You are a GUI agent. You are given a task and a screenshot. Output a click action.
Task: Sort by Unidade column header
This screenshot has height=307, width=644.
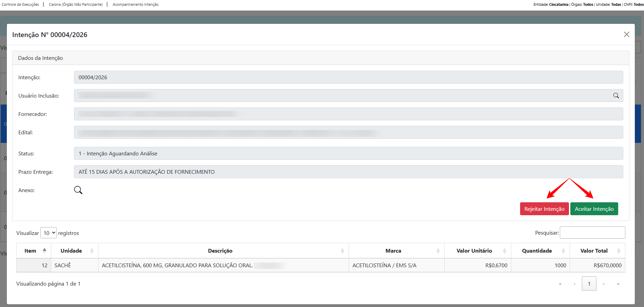point(71,251)
